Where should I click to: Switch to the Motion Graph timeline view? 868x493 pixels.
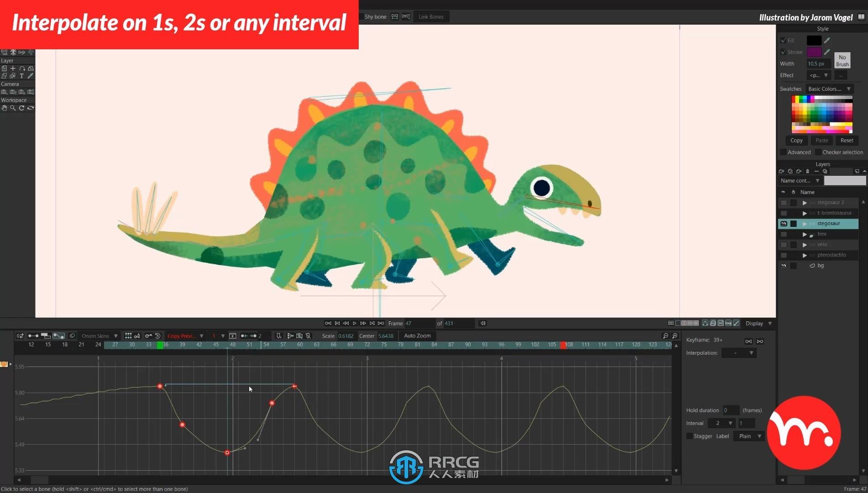click(x=58, y=336)
